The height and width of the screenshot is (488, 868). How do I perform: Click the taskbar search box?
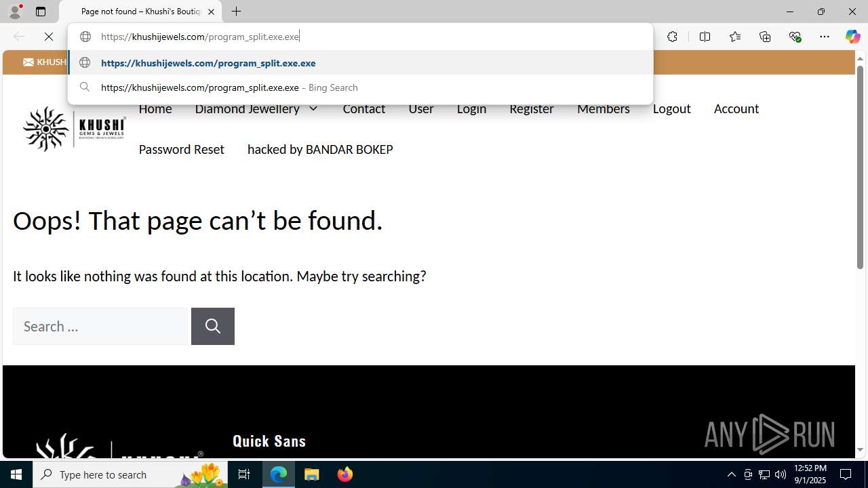click(x=130, y=474)
